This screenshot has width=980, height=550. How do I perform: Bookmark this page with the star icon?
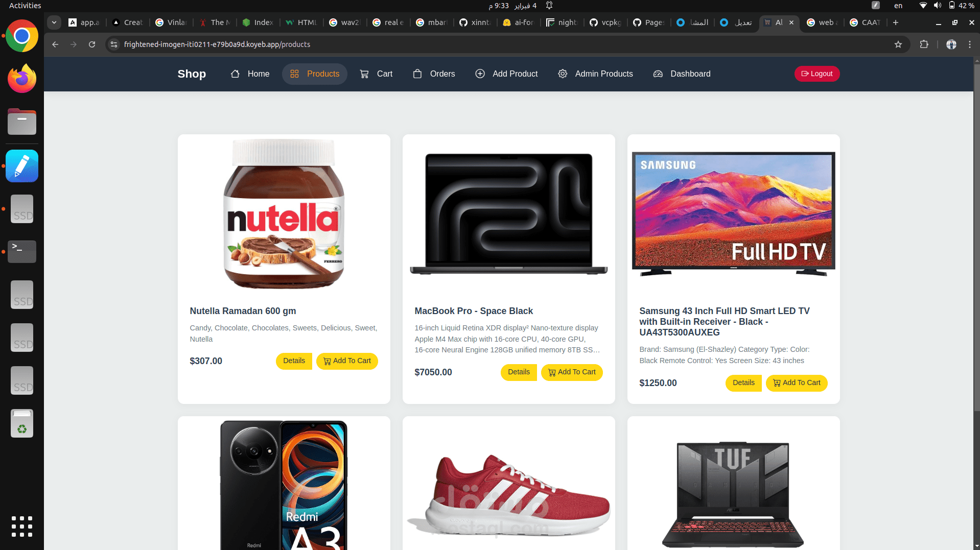coord(898,44)
